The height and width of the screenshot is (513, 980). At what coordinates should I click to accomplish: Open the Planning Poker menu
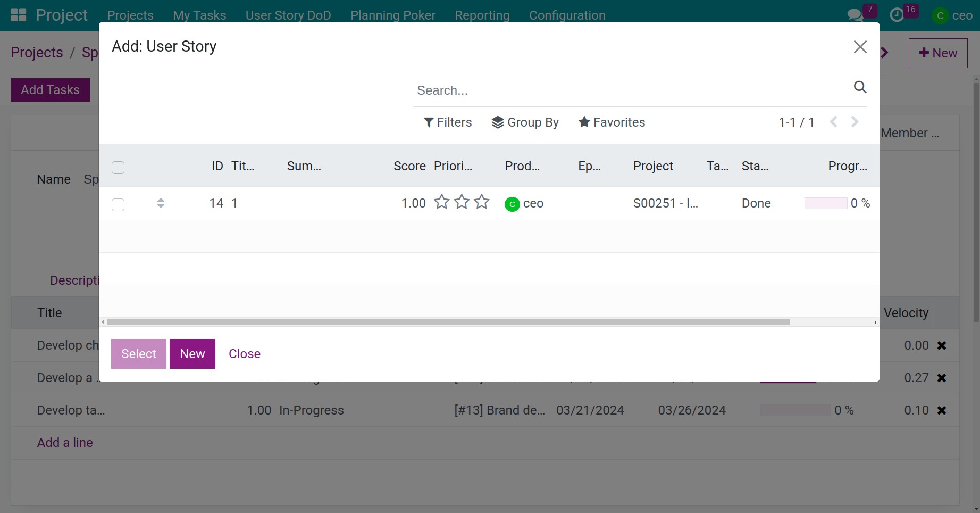tap(393, 15)
